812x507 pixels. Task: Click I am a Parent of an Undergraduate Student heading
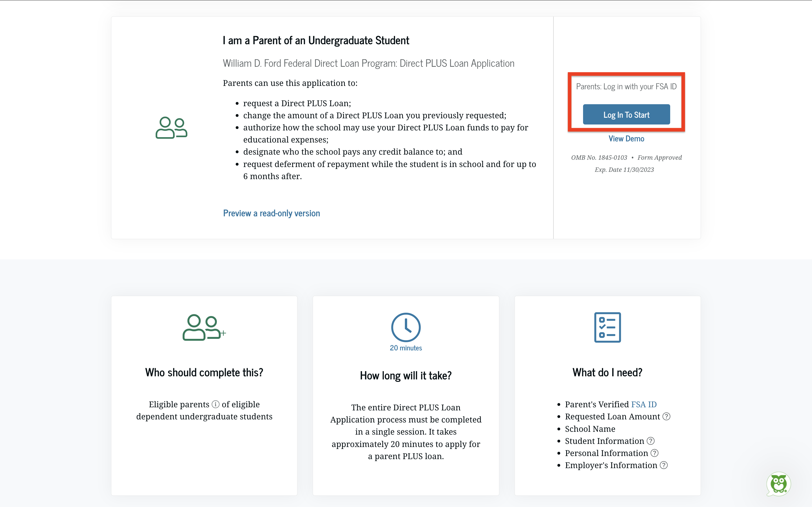click(316, 41)
